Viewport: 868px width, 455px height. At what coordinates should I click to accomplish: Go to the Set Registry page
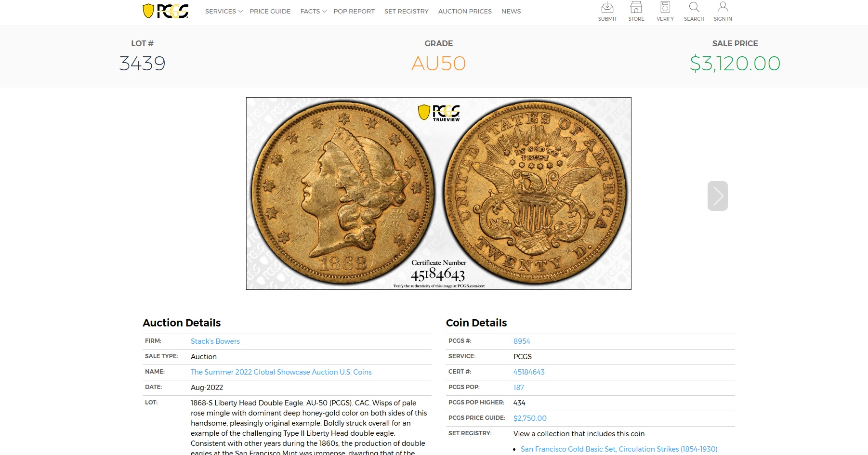(x=407, y=11)
